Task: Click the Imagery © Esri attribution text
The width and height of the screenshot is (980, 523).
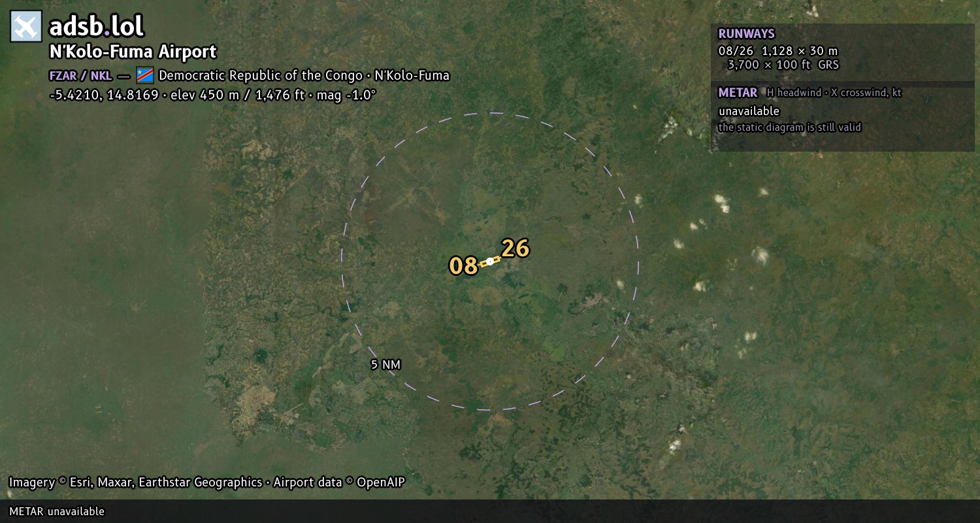Action: point(135,482)
